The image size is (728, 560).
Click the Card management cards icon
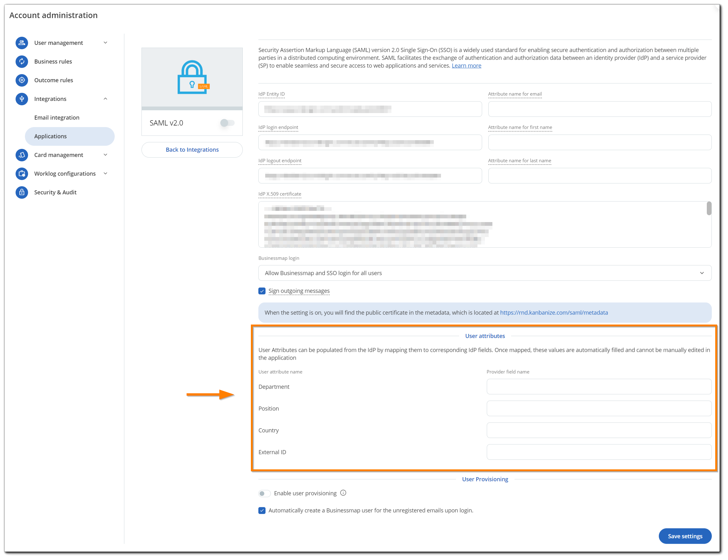pyautogui.click(x=22, y=155)
